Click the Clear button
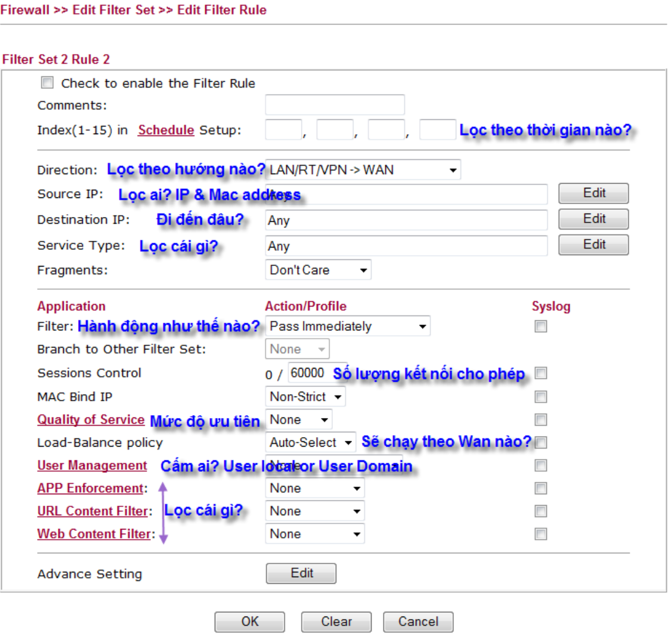 [x=336, y=622]
